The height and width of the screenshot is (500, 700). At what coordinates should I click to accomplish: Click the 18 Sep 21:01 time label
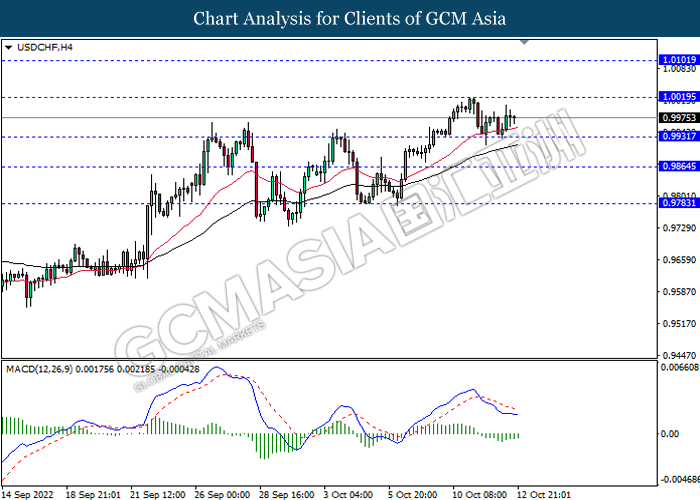[x=93, y=495]
